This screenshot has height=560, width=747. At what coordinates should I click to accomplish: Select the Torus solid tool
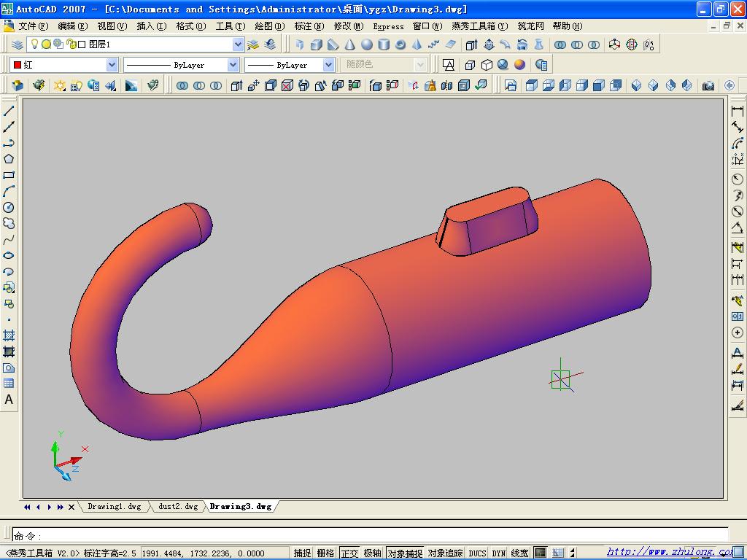click(400, 44)
